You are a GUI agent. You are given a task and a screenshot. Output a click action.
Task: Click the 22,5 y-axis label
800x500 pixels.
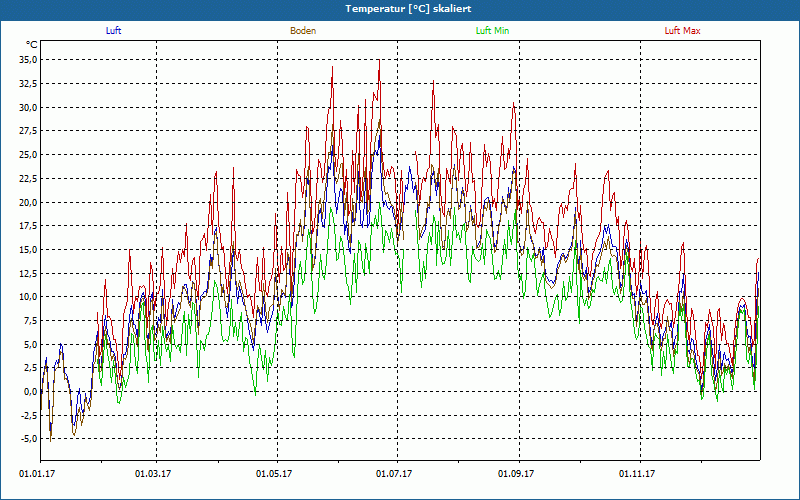coord(28,179)
